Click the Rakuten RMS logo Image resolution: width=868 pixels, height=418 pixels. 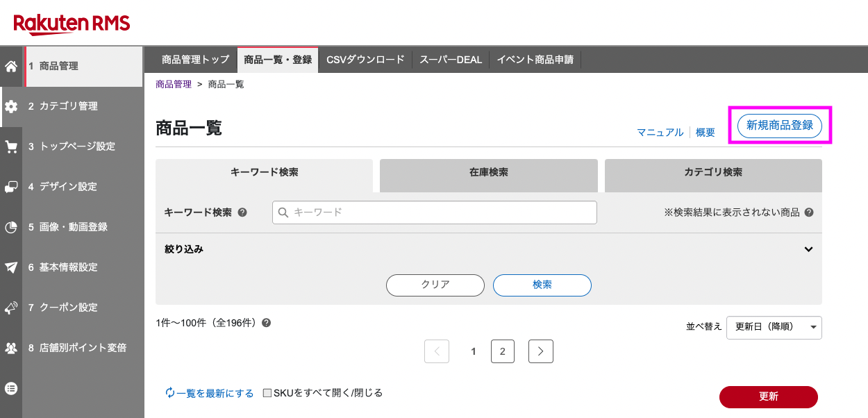click(72, 24)
